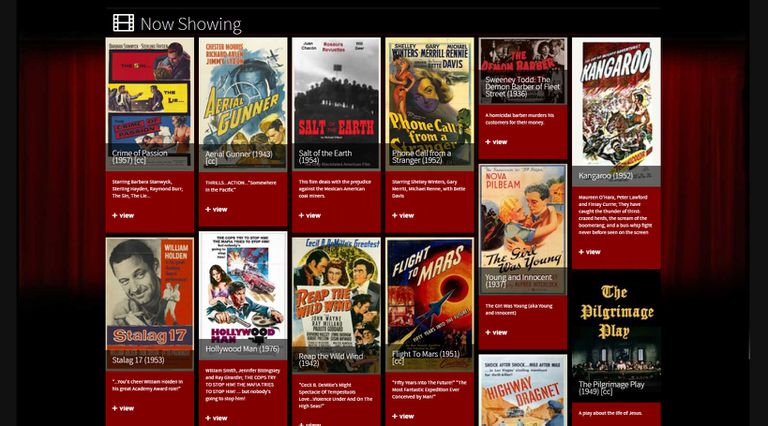
Task: Open The Pilgrimage Play title card
Action: 616,336
